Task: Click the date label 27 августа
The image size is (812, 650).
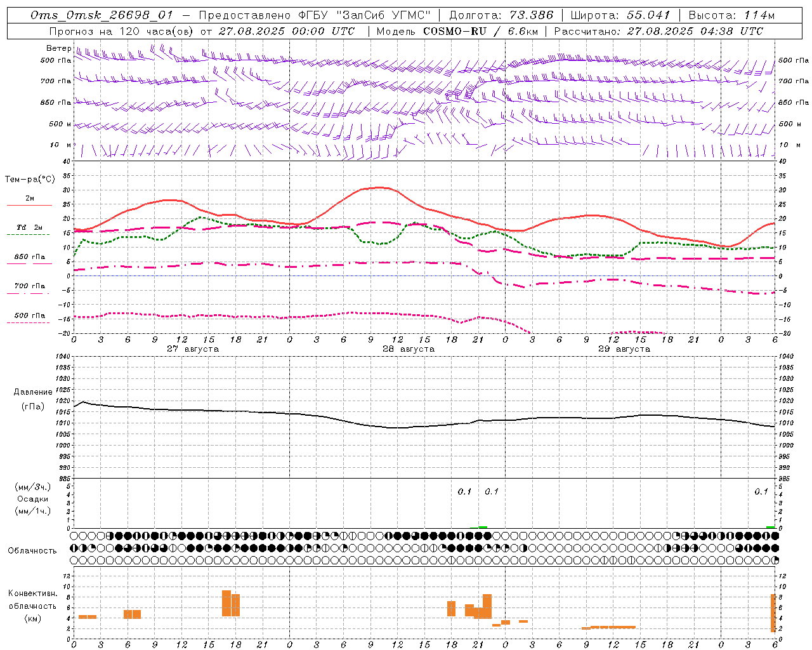Action: (193, 349)
